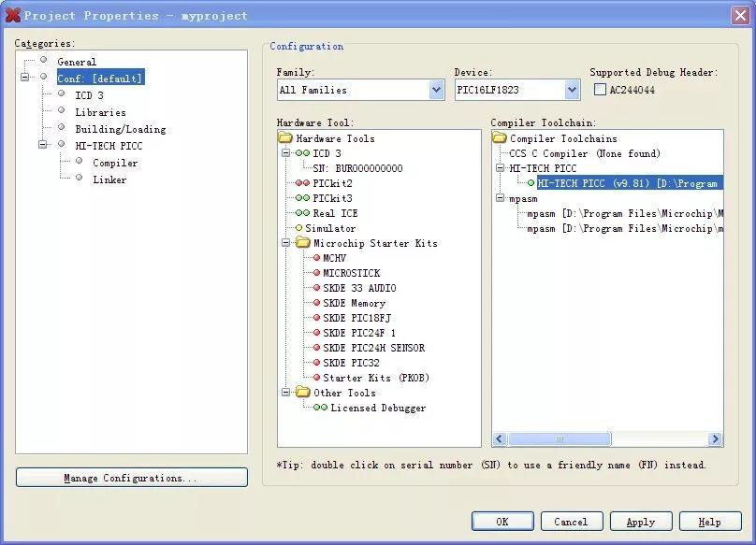Select the CCS C Compiler (None found) entry
756x545 pixels.
click(x=585, y=153)
